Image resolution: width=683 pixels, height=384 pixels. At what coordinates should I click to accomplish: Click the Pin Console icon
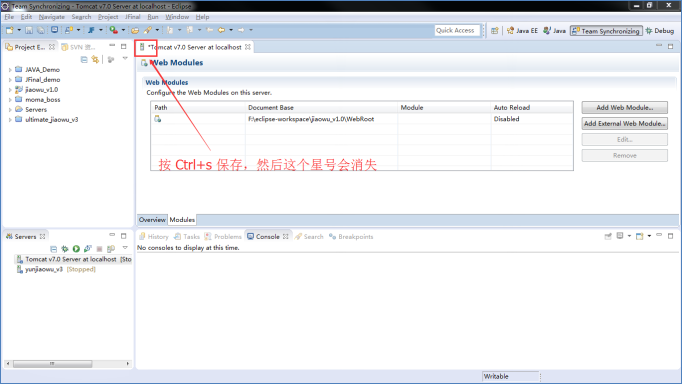click(x=608, y=236)
